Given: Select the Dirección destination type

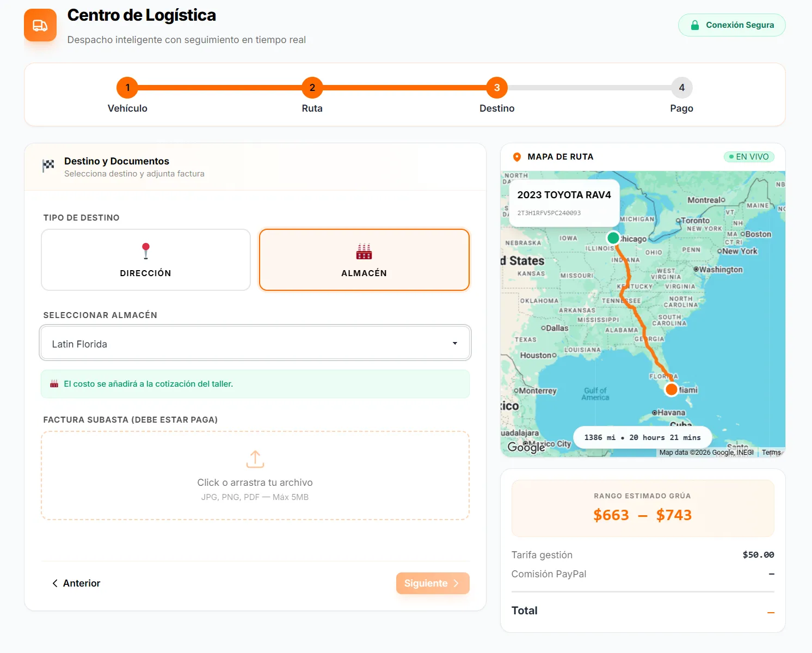Looking at the screenshot, I should click(146, 260).
